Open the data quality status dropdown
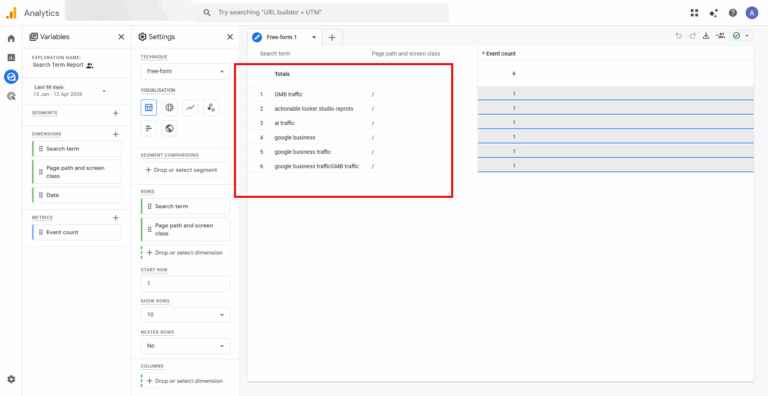768x396 pixels. click(x=741, y=36)
